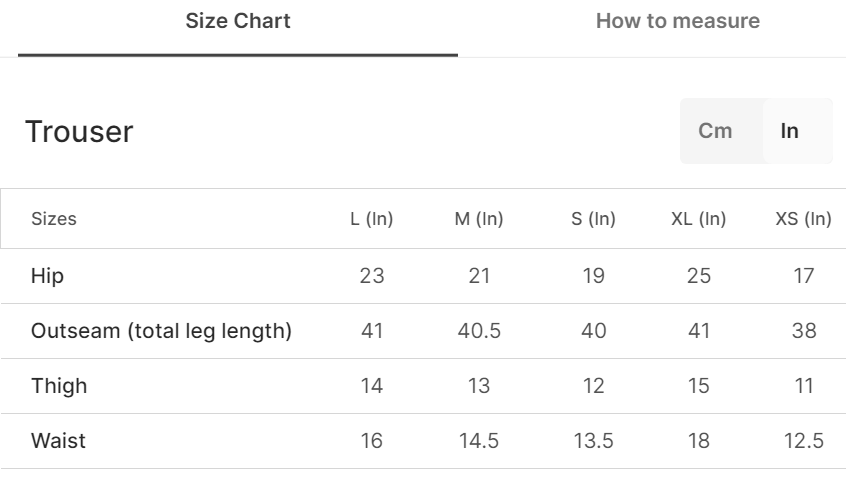846x489 pixels.
Task: Switch to the Size Chart tab
Action: point(238,21)
